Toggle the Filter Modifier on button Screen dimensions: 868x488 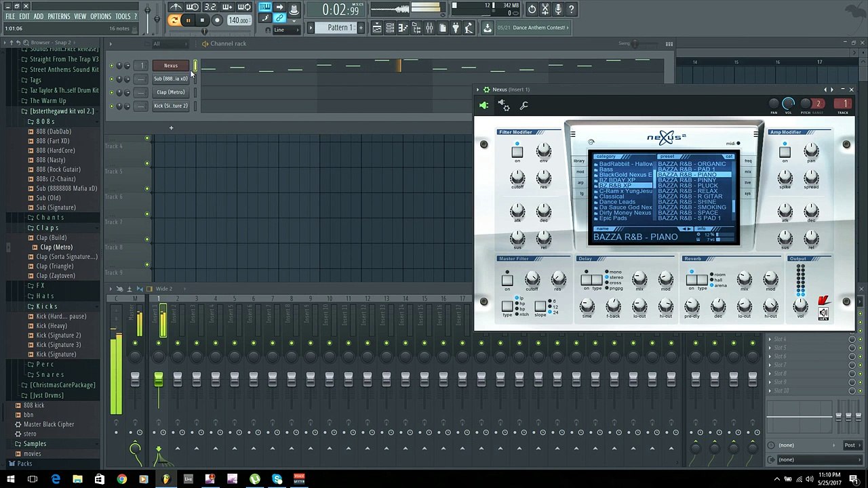tap(517, 151)
